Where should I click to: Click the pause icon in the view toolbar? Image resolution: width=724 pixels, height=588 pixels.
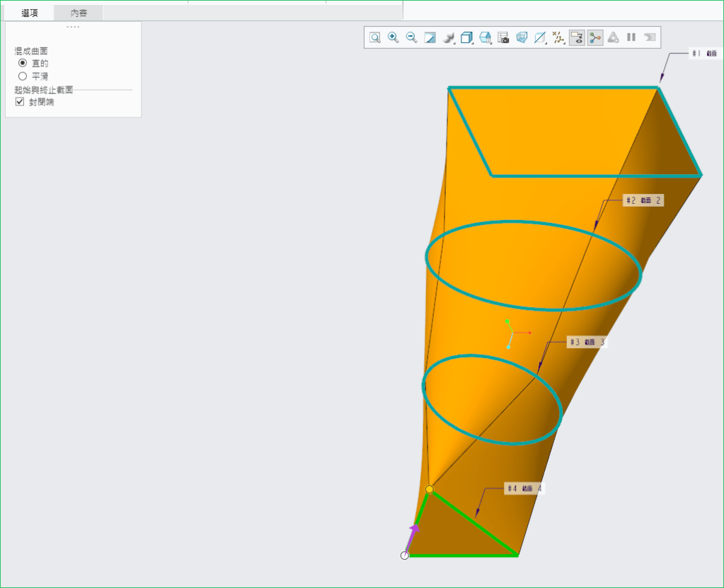pos(631,38)
